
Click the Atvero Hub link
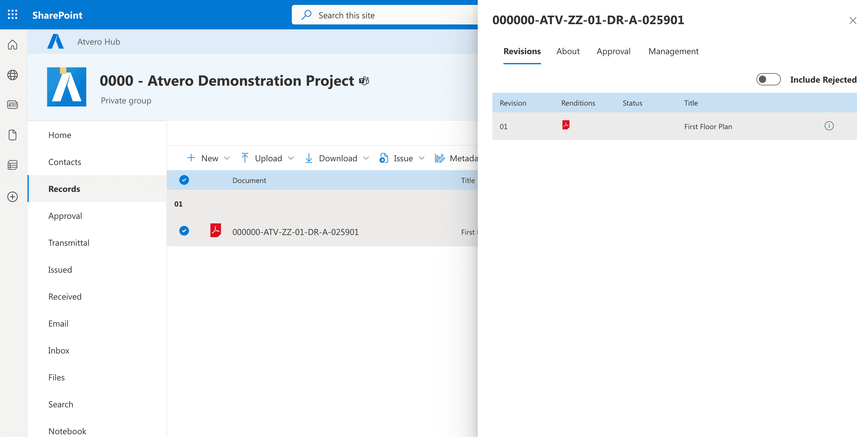point(98,42)
